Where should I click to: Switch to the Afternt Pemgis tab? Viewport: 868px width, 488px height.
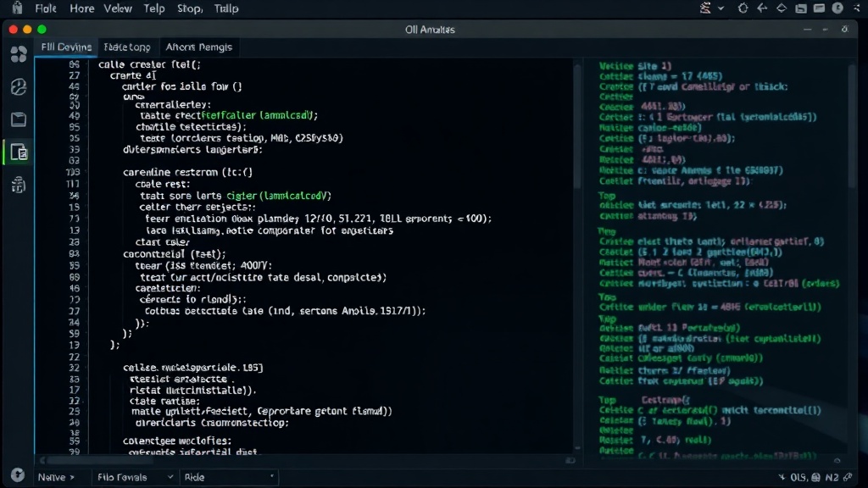[198, 47]
